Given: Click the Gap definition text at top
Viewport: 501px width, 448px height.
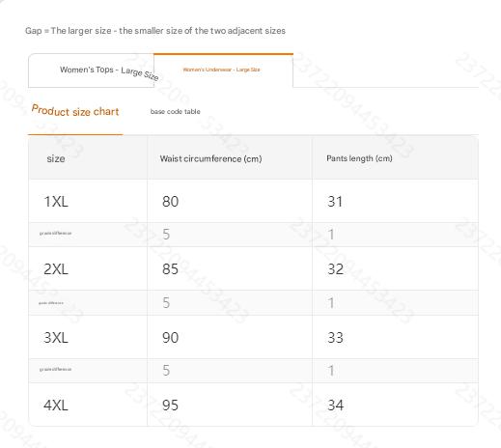Looking at the screenshot, I should click(155, 31).
